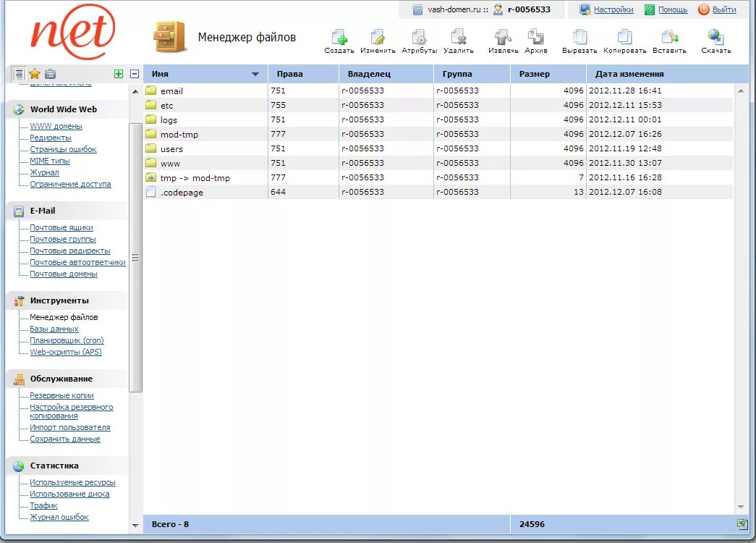Click the 777 rights of mod-tmp
Viewport: 756px width, 543px height.
pos(279,134)
